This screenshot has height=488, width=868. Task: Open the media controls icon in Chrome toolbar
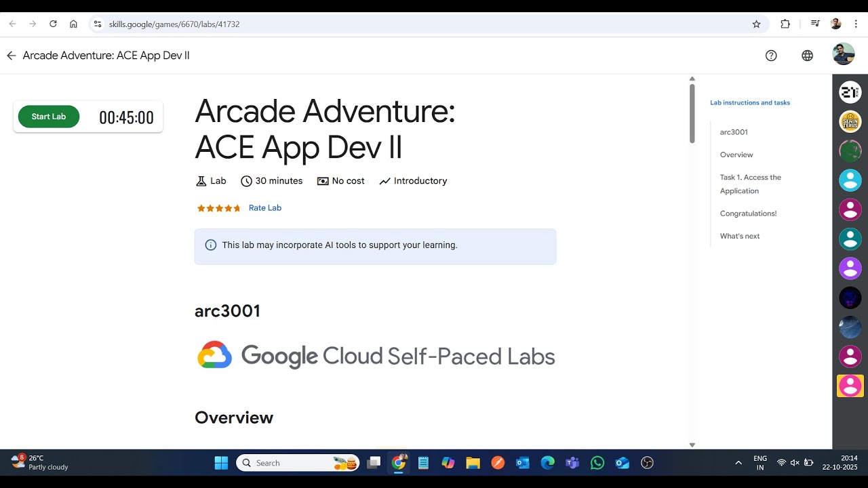coord(815,24)
